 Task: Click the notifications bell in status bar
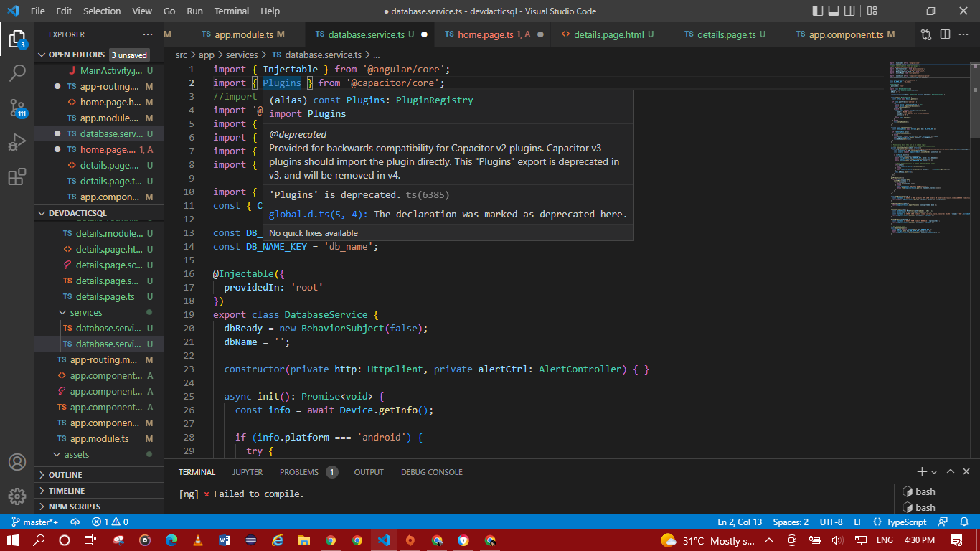tap(963, 522)
